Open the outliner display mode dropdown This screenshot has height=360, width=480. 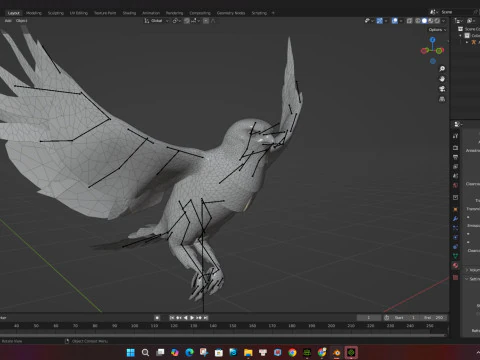pyautogui.click(x=459, y=21)
